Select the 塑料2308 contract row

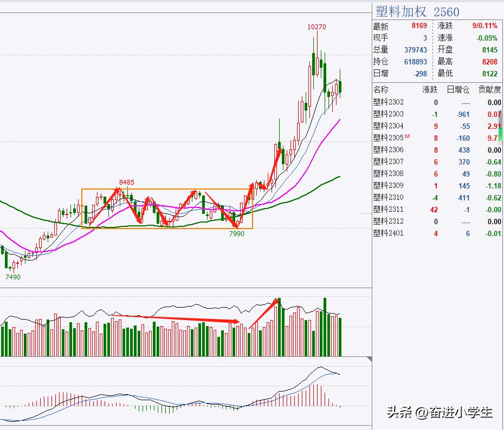click(x=437, y=174)
